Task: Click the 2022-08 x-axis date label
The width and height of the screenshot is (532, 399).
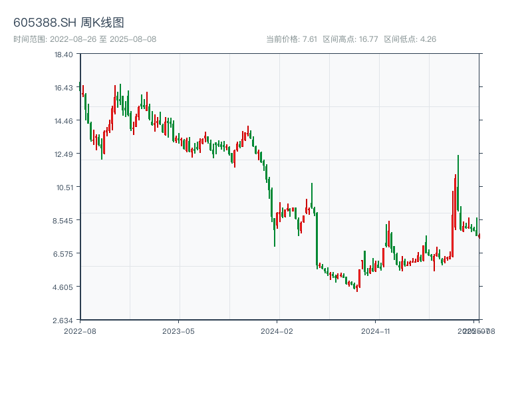Action: click(80, 331)
